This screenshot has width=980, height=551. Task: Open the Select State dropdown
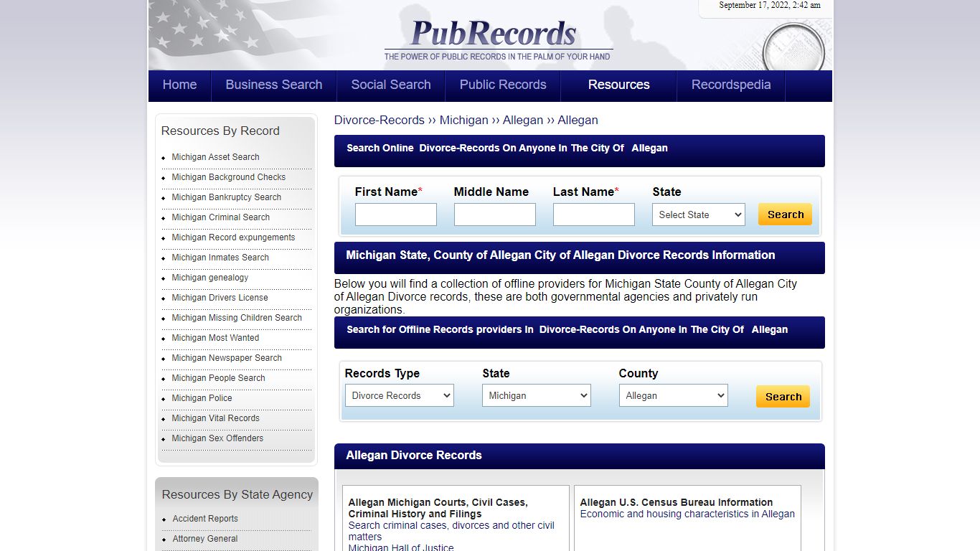point(699,215)
